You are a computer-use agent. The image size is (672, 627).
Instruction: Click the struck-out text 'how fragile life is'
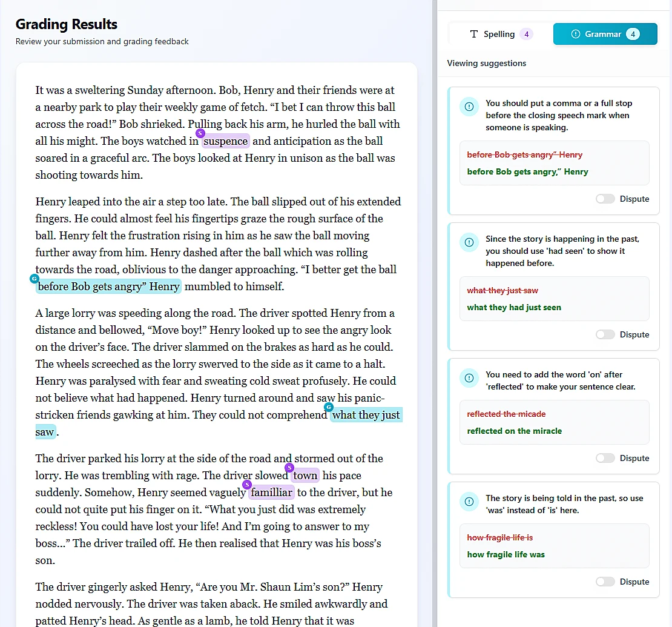[x=499, y=537]
